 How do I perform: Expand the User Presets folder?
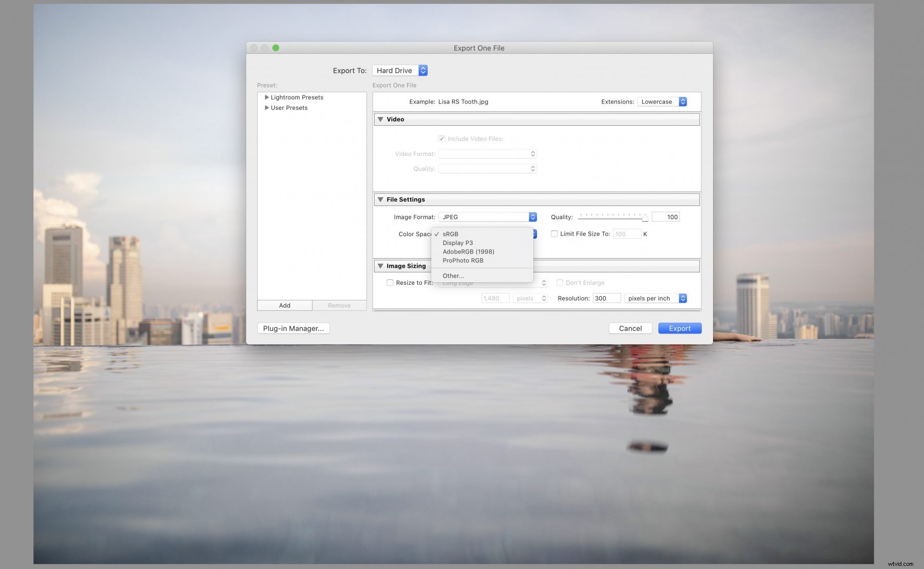[x=267, y=108]
